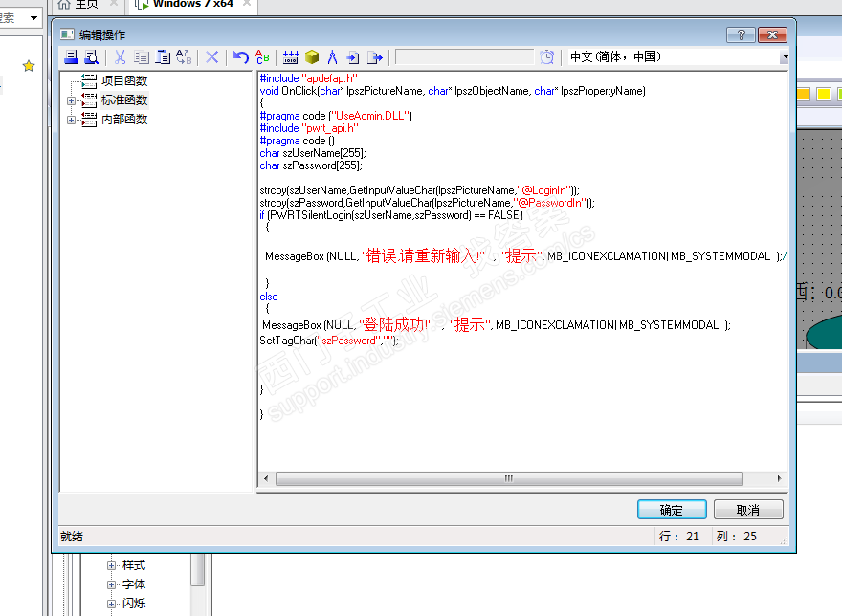
Task: Click the 列: 25 status bar field
Action: (736, 536)
